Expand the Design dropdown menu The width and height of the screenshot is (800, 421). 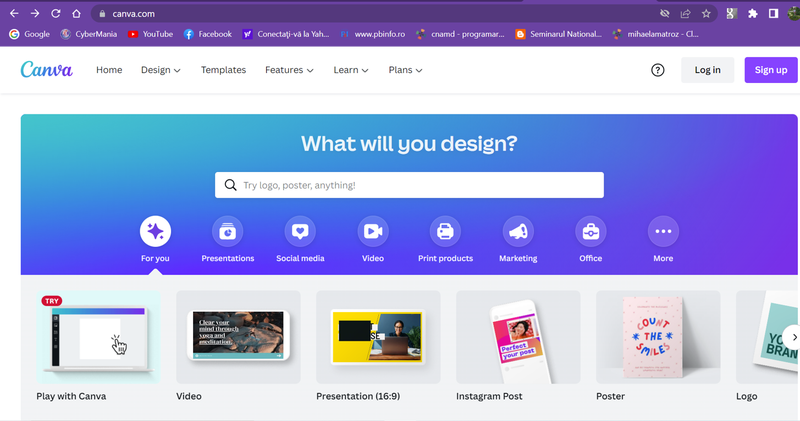161,70
